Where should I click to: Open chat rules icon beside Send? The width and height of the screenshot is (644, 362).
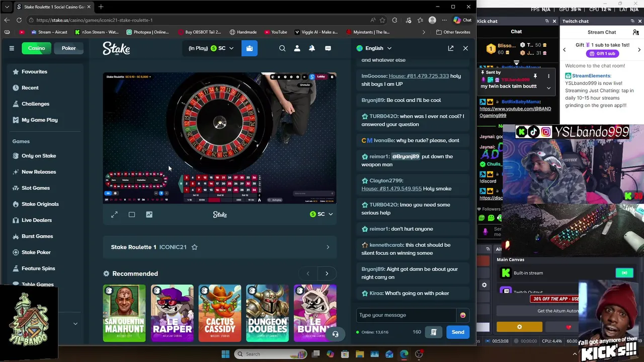click(x=433, y=332)
